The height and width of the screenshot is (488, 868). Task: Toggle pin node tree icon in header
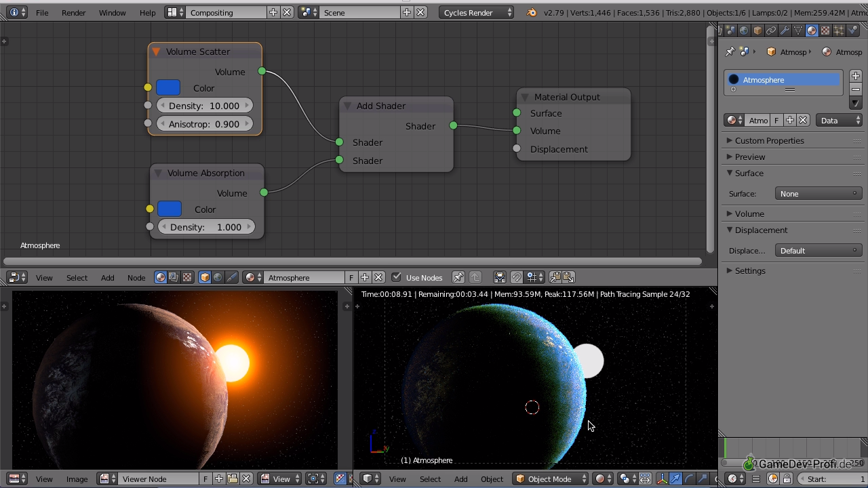[458, 277]
